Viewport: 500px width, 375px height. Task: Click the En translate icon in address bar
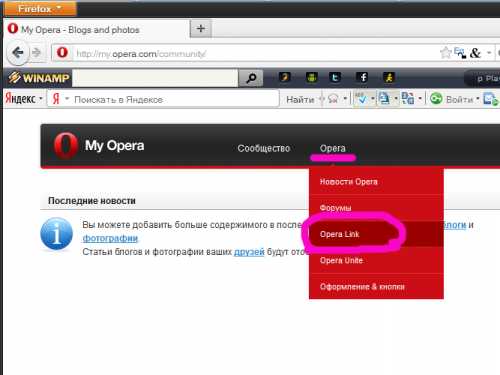[460, 53]
